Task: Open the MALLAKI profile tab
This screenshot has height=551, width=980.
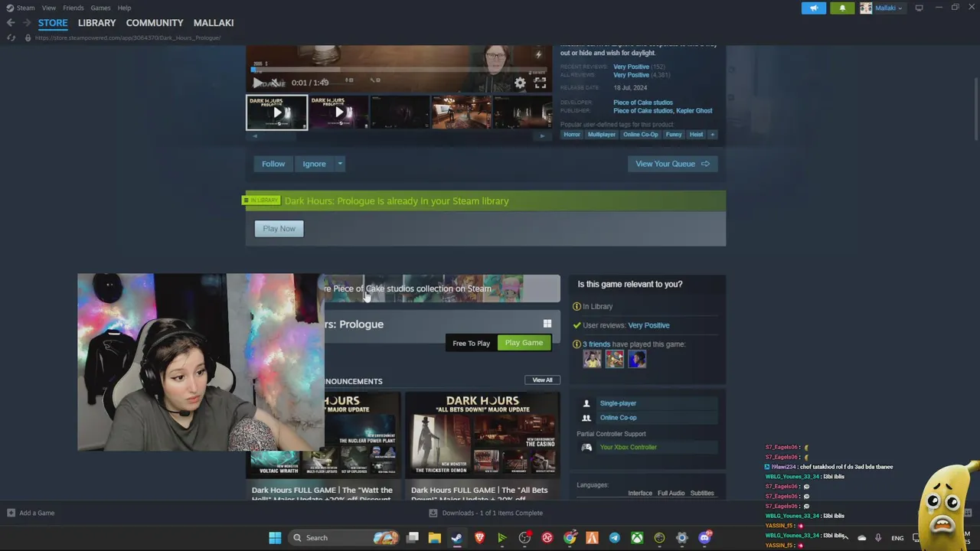Action: tap(214, 23)
